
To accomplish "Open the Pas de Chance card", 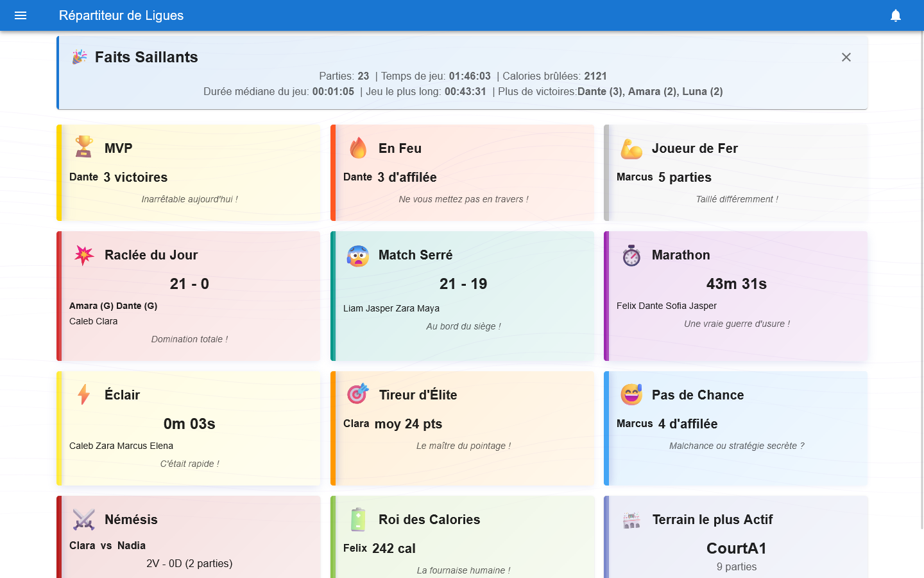I will tap(735, 428).
